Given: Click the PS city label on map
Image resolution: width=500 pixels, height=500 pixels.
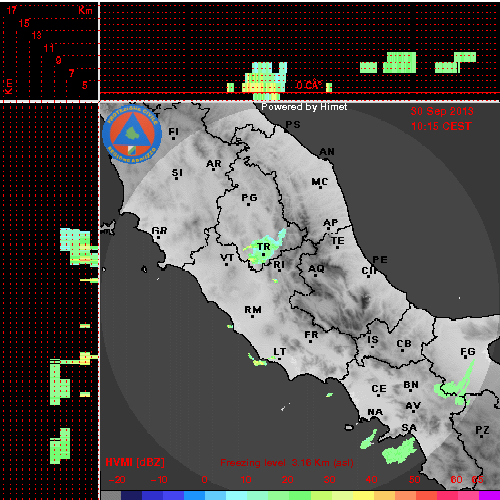Looking at the screenshot, I should coord(293,125).
